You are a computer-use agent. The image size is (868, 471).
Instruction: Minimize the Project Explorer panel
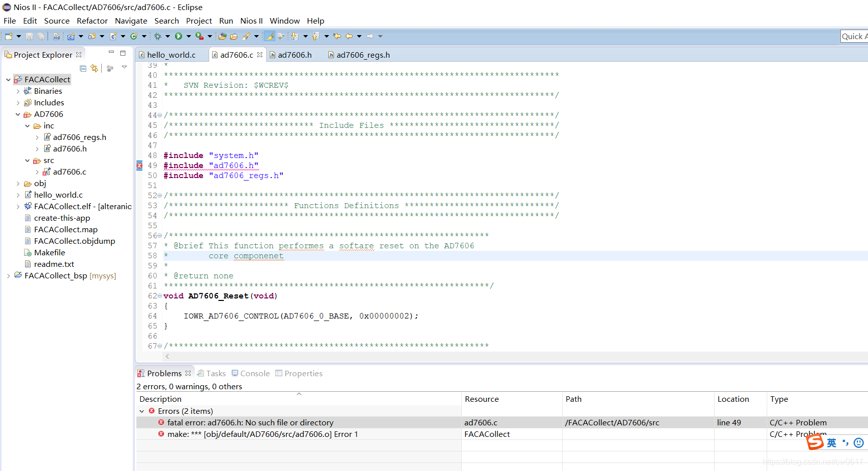[111, 53]
